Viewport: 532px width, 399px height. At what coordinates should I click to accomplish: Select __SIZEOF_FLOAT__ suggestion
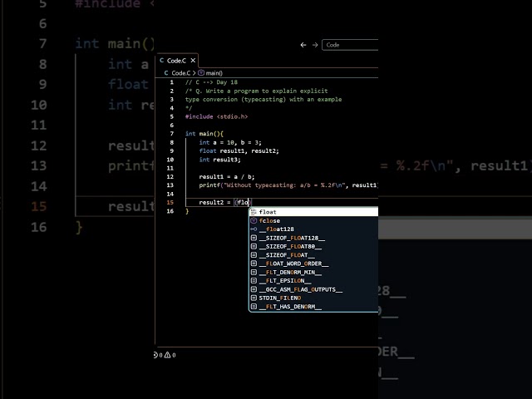(x=314, y=255)
